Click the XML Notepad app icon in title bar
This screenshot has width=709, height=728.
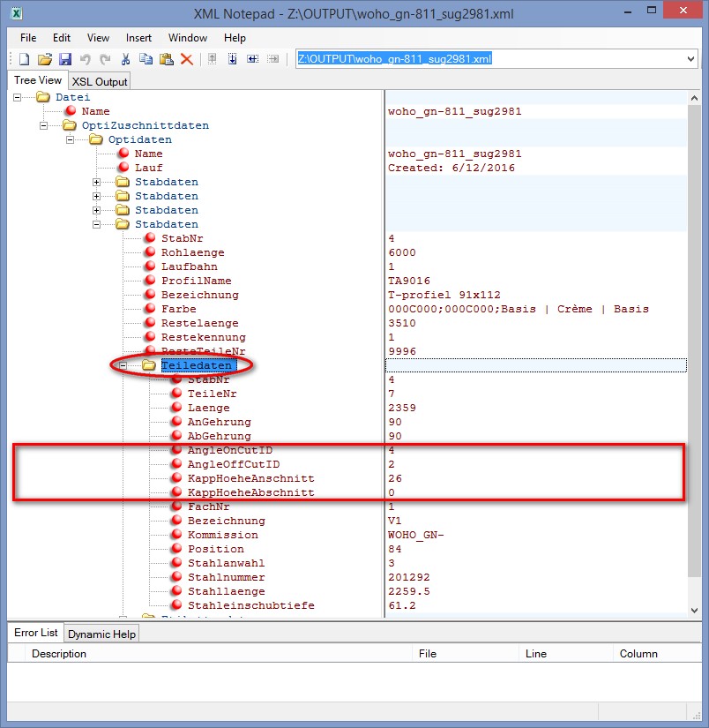pyautogui.click(x=16, y=13)
